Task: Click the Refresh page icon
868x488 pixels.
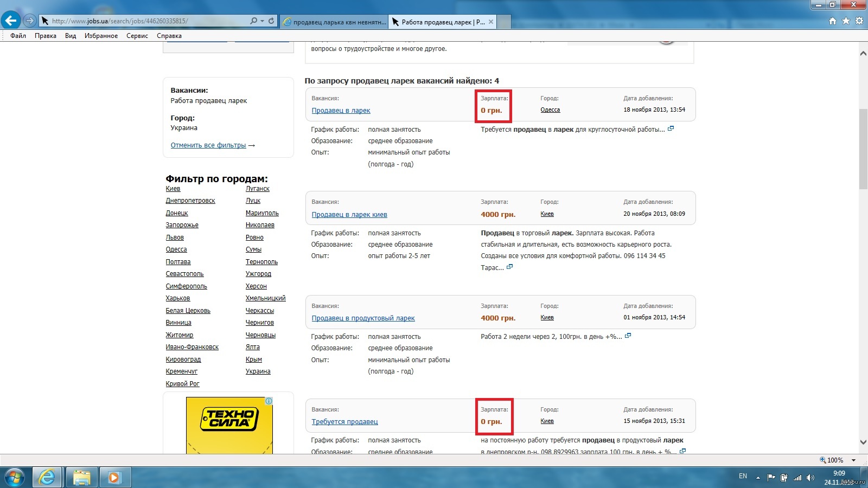Action: pos(271,21)
